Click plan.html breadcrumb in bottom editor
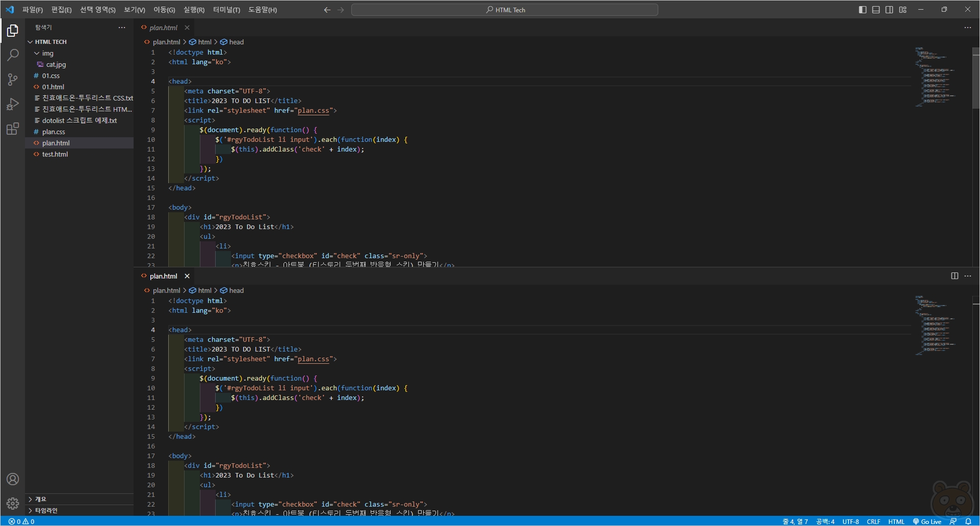The height and width of the screenshot is (526, 980). tap(162, 290)
